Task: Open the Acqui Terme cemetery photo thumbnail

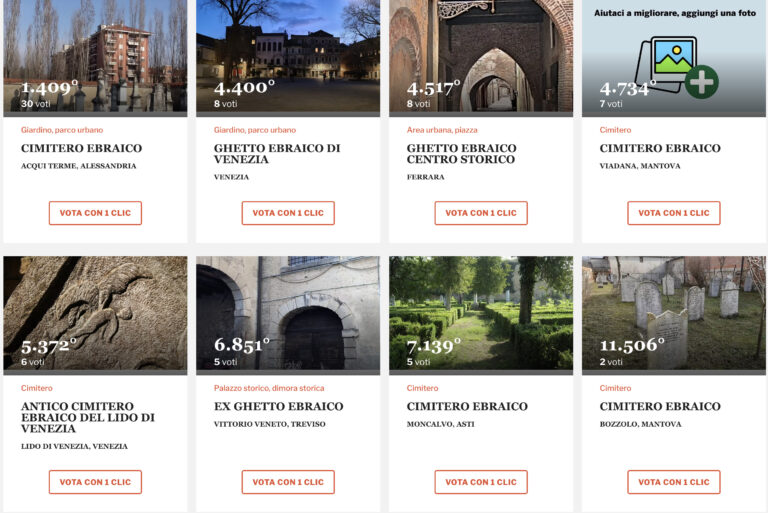Action: click(95, 56)
